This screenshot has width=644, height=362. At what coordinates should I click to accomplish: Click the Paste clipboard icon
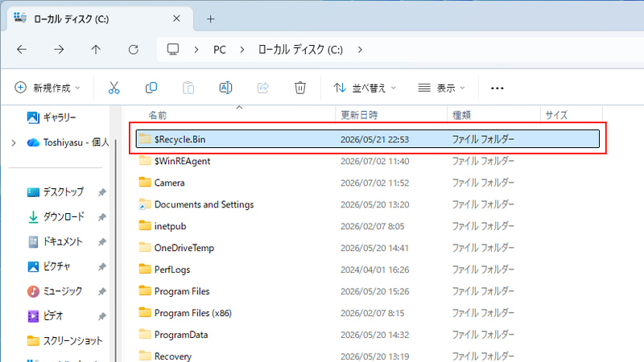click(x=188, y=88)
